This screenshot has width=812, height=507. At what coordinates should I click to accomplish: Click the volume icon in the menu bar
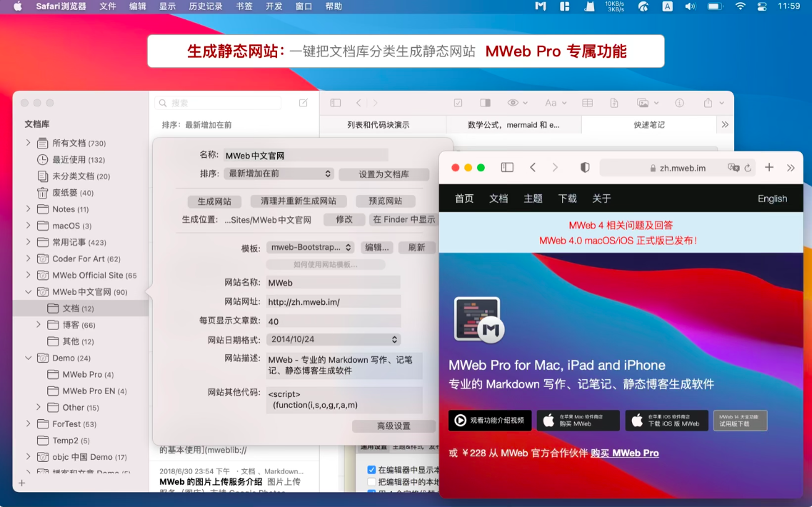tap(690, 6)
